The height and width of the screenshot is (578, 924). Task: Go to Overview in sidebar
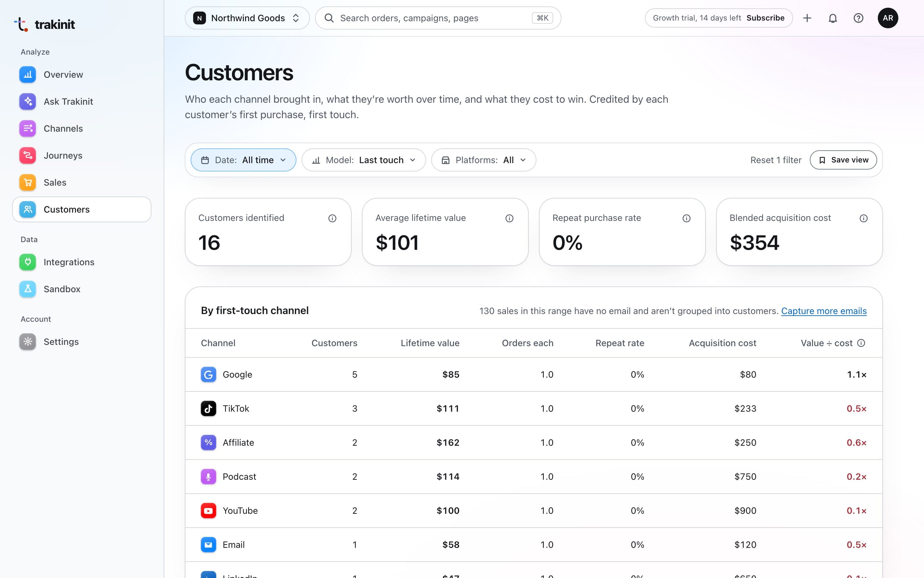pyautogui.click(x=82, y=74)
